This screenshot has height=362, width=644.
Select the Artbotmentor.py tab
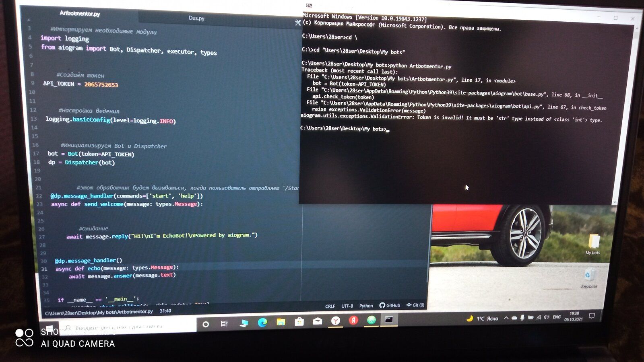80,13
